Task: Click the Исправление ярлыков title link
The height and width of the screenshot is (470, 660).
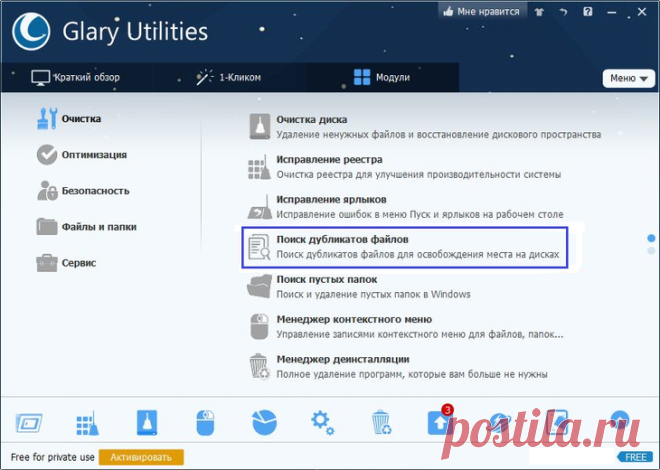Action: pyautogui.click(x=331, y=199)
